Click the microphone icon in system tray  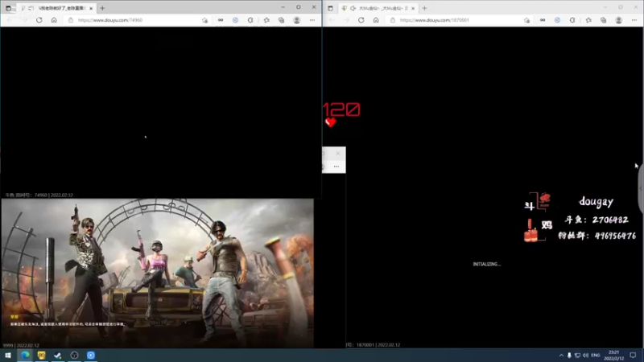pyautogui.click(x=569, y=356)
